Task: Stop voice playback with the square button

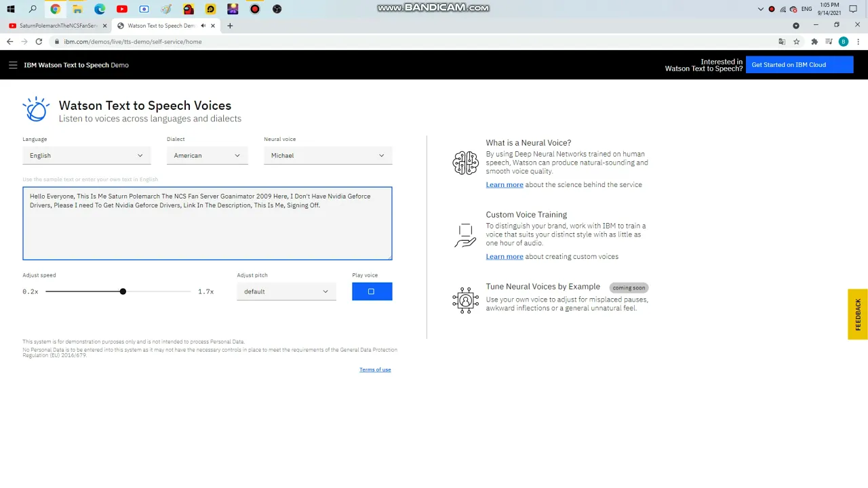Action: [x=372, y=291]
